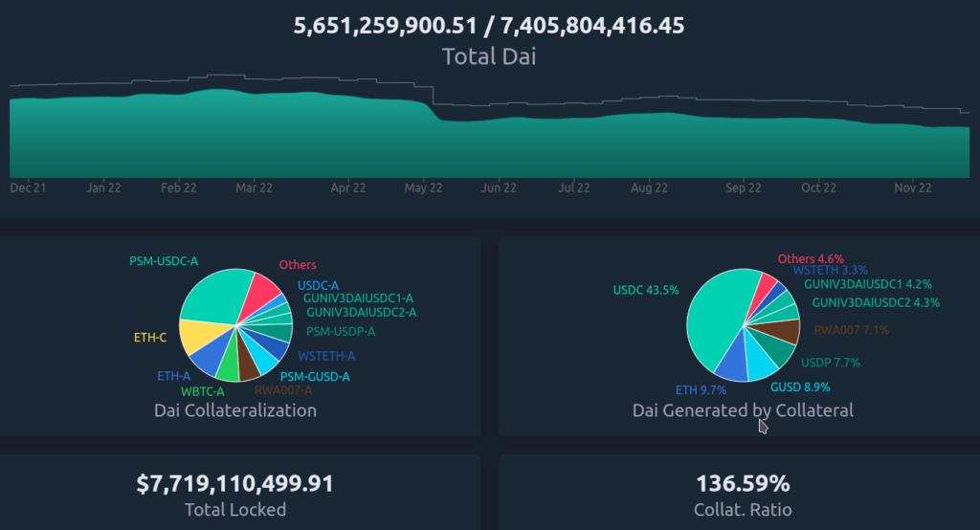The width and height of the screenshot is (980, 530).
Task: Select the USDC-A legend label
Action: point(318,285)
